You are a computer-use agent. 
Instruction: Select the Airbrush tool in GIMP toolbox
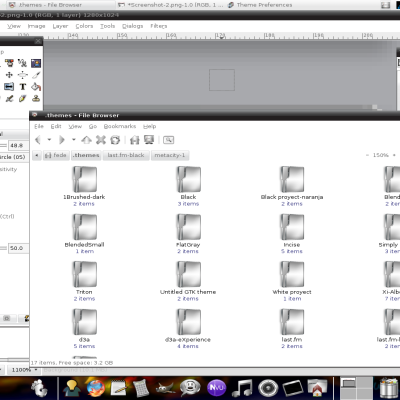pyautogui.click(x=9, y=99)
